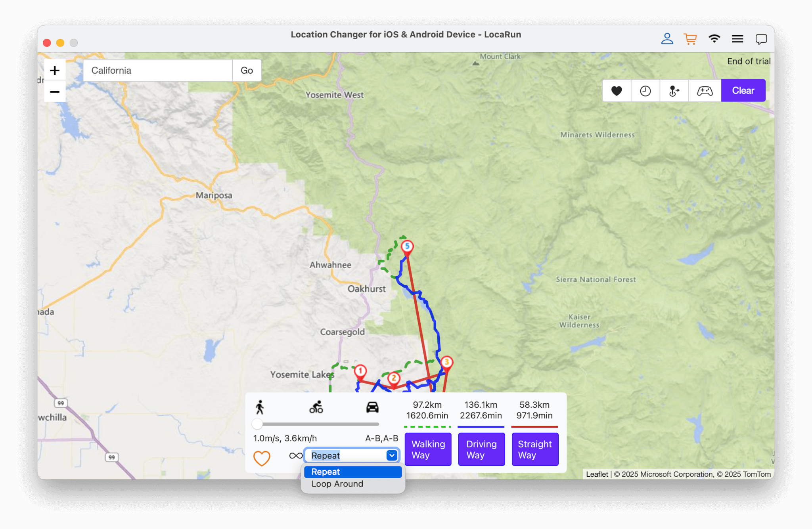Open the feedback chat bubble icon
This screenshot has width=812, height=529.
pos(761,39)
